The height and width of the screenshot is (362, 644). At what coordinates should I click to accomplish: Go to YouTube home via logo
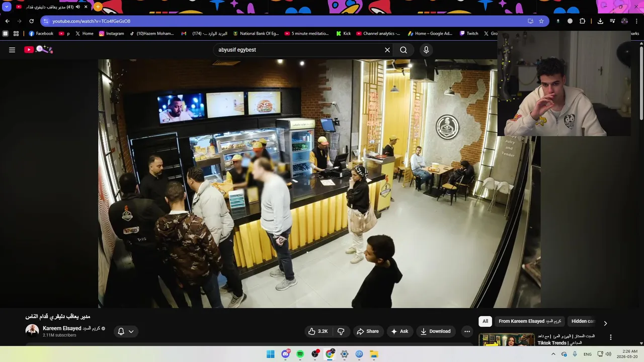tap(38, 49)
